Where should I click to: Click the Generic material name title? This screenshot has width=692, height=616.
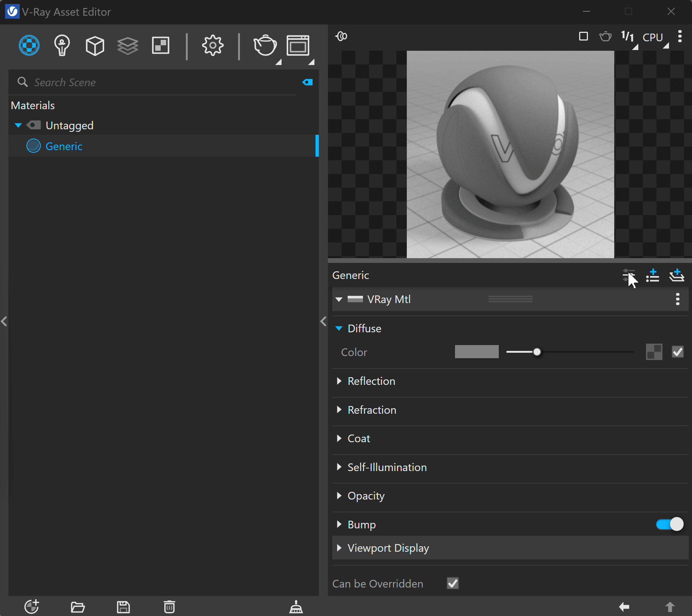(x=351, y=275)
